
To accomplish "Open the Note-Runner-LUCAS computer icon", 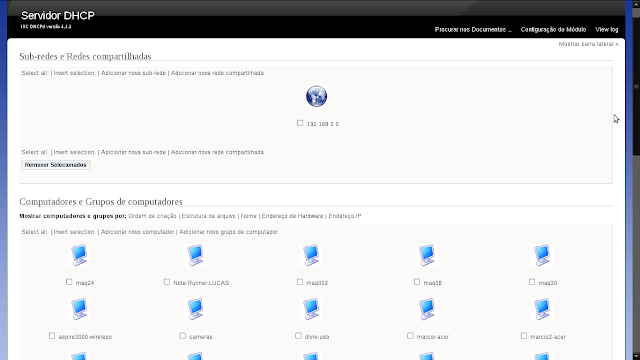I will pyautogui.click(x=195, y=255).
